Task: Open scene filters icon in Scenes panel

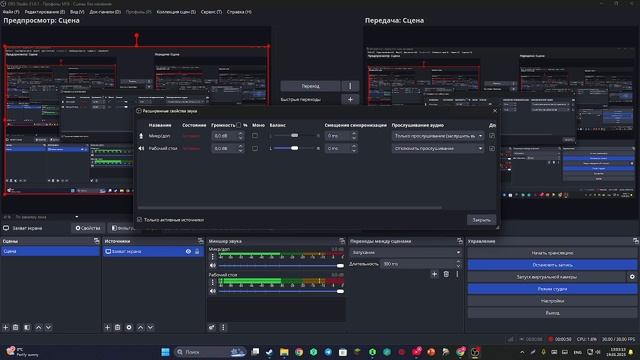Action: click(x=27, y=327)
